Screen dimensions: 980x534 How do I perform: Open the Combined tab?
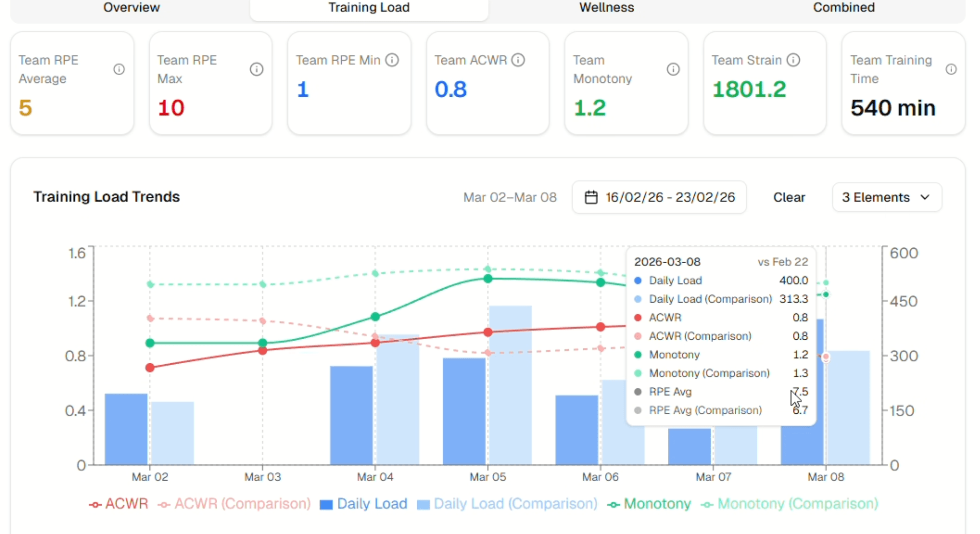(x=844, y=8)
